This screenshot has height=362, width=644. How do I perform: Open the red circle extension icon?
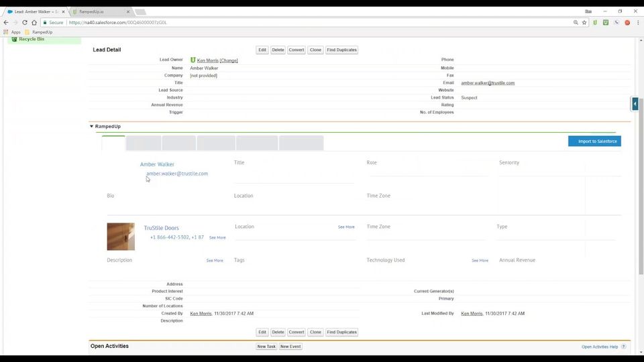[x=627, y=23]
